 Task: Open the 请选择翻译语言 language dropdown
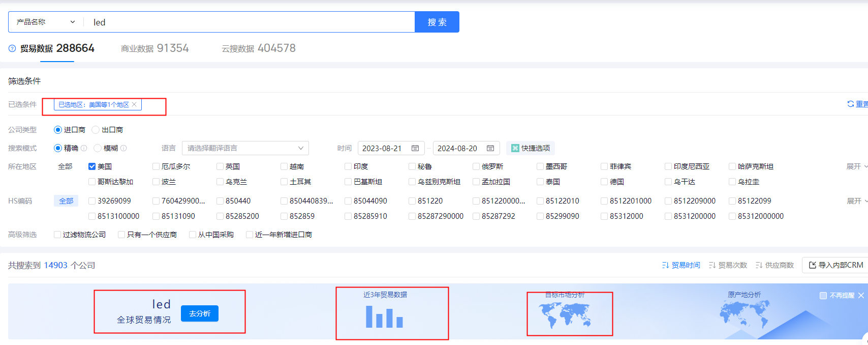pyautogui.click(x=245, y=148)
